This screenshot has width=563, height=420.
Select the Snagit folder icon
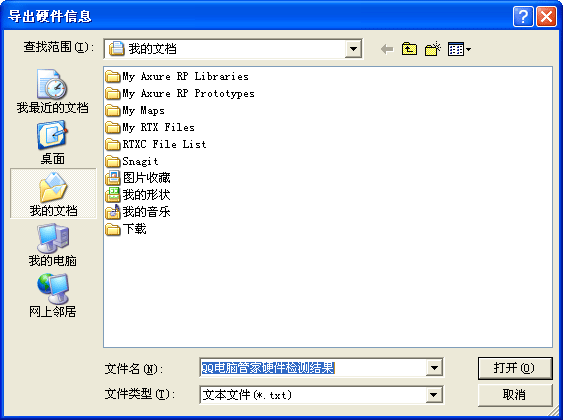tap(113, 161)
